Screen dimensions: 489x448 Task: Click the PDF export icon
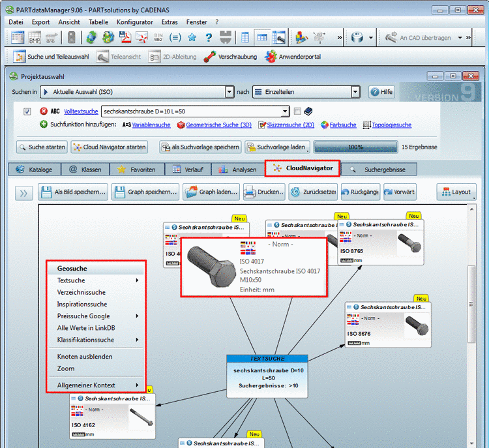click(125, 37)
